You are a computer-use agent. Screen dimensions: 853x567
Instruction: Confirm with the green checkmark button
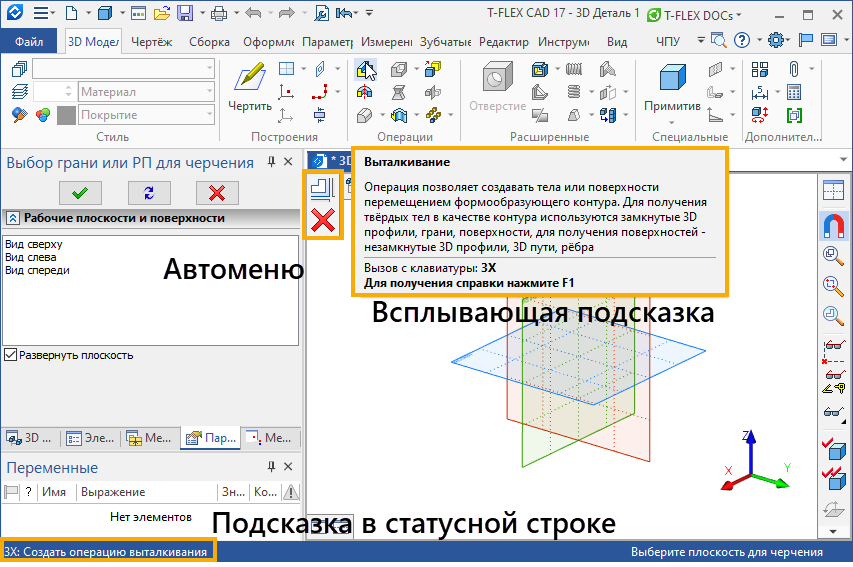point(80,192)
